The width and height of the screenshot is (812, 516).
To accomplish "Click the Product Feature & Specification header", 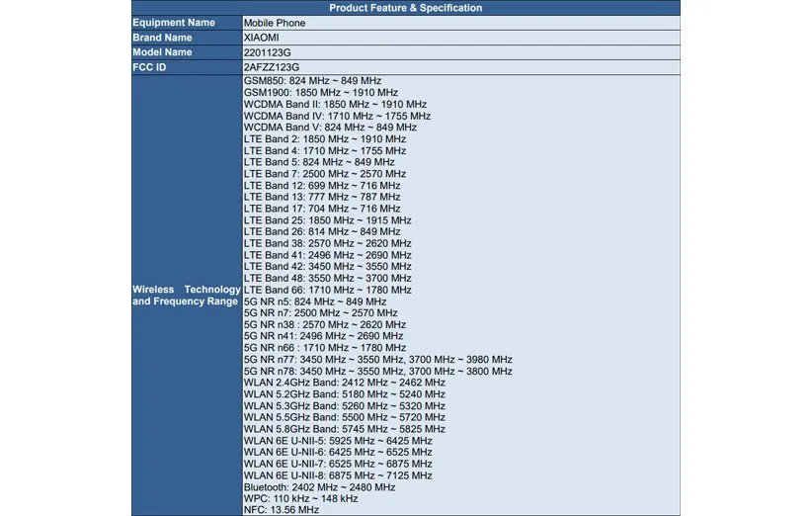I will [405, 8].
